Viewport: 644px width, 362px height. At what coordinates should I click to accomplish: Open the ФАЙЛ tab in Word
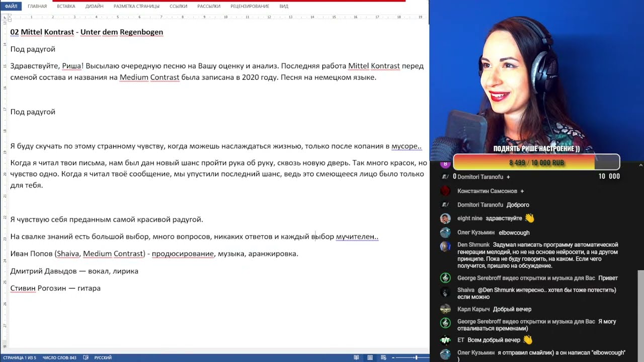(x=11, y=6)
